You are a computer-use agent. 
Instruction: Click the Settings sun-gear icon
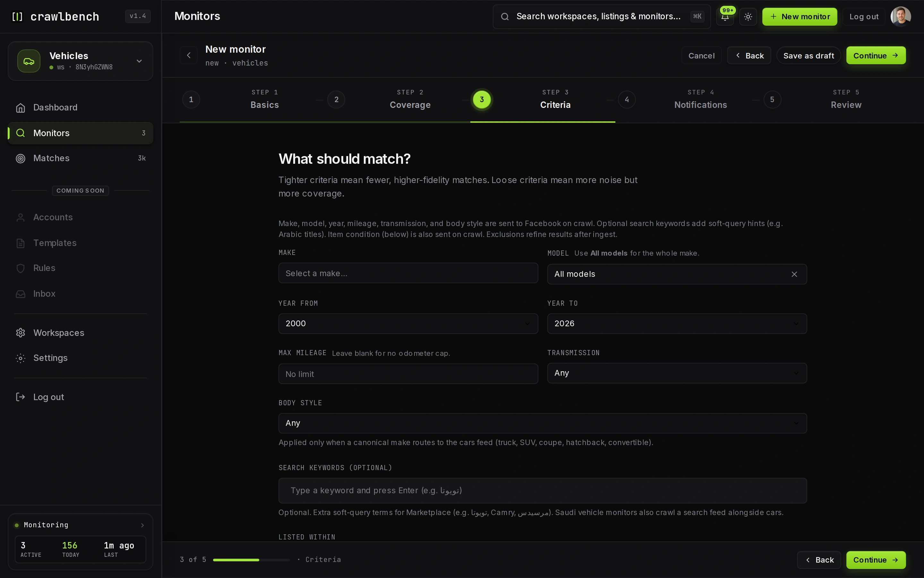tap(21, 358)
